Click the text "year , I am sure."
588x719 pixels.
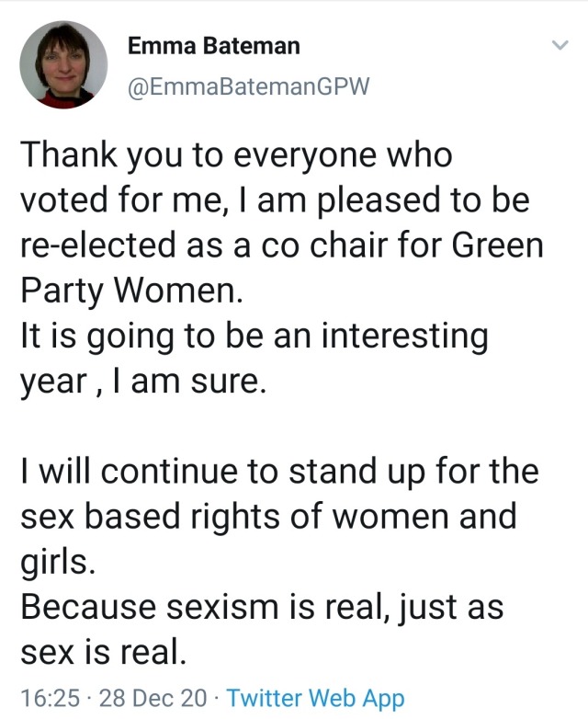[x=143, y=382]
